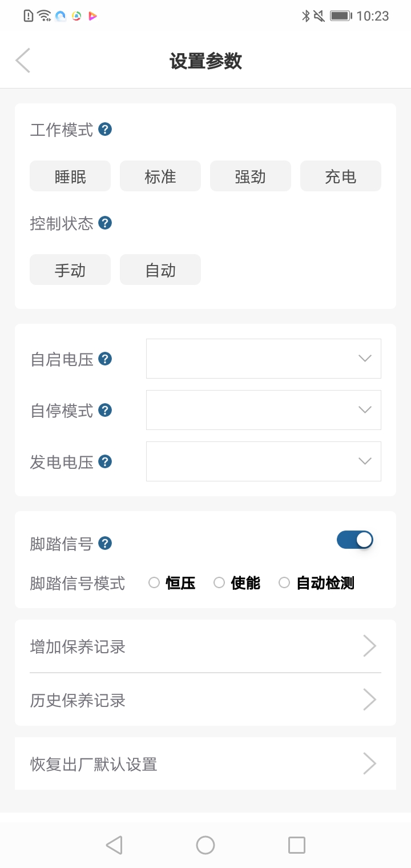Toggle the 脚踏信号 switch off
The width and height of the screenshot is (411, 868).
click(354, 540)
